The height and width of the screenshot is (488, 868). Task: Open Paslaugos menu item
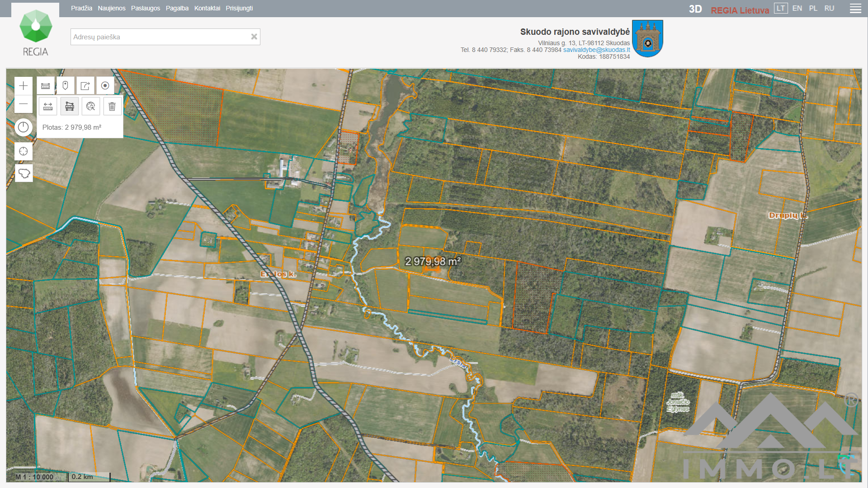click(x=145, y=9)
